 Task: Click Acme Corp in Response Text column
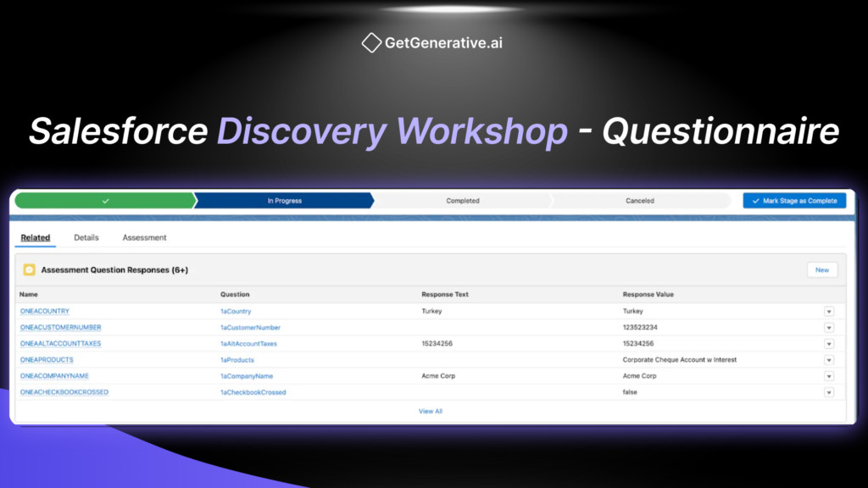pos(438,376)
